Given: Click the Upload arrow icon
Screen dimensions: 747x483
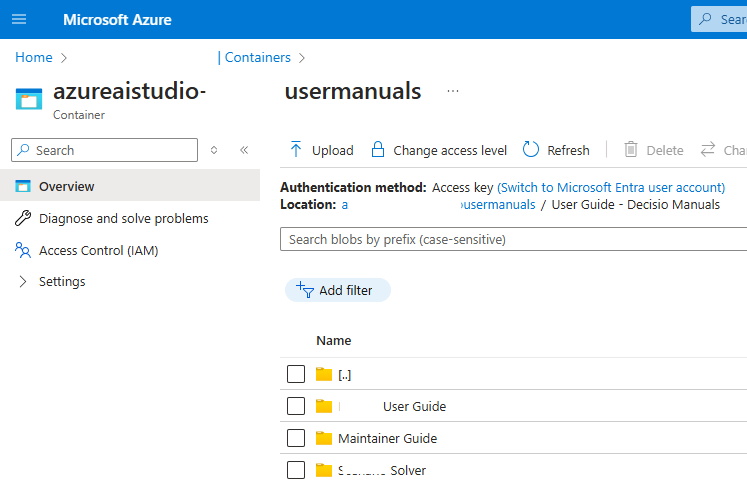Looking at the screenshot, I should pos(296,150).
